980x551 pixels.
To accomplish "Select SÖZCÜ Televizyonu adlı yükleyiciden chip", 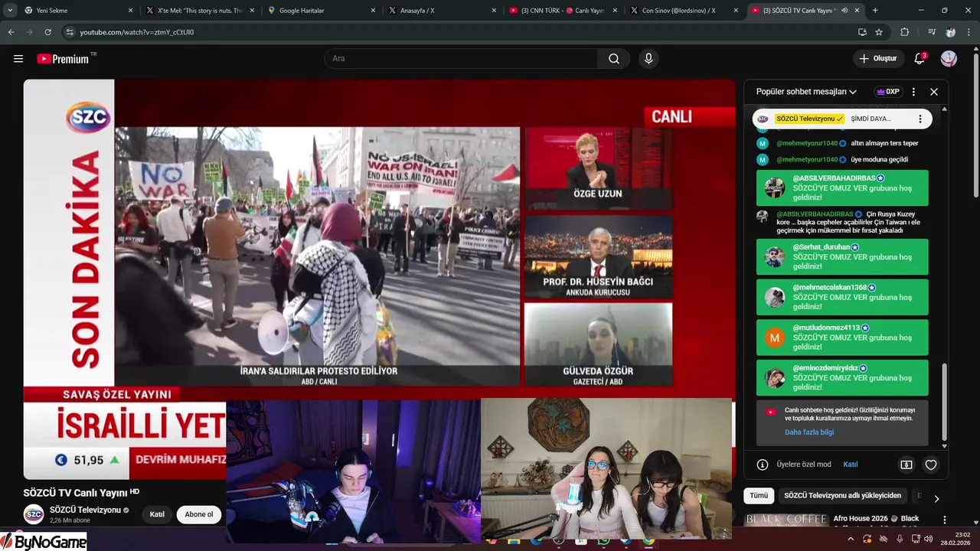I will coord(842,496).
